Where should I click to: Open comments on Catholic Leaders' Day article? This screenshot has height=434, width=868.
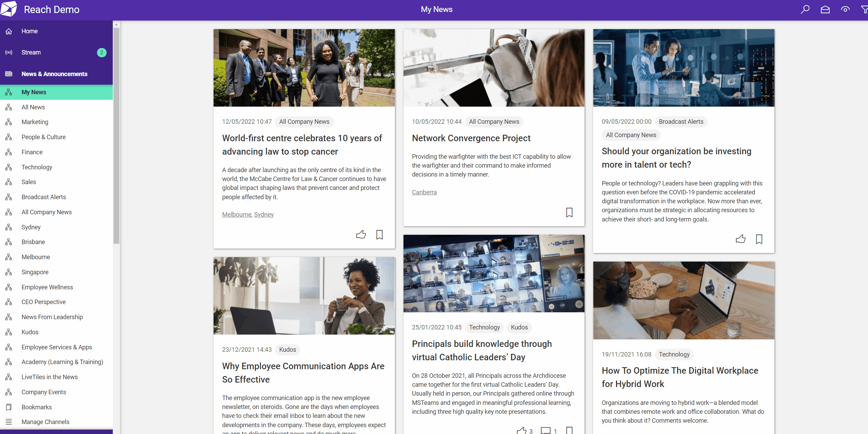545,431
